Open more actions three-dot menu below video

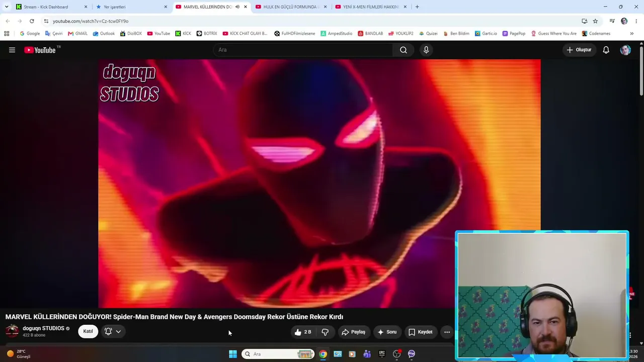pyautogui.click(x=447, y=332)
